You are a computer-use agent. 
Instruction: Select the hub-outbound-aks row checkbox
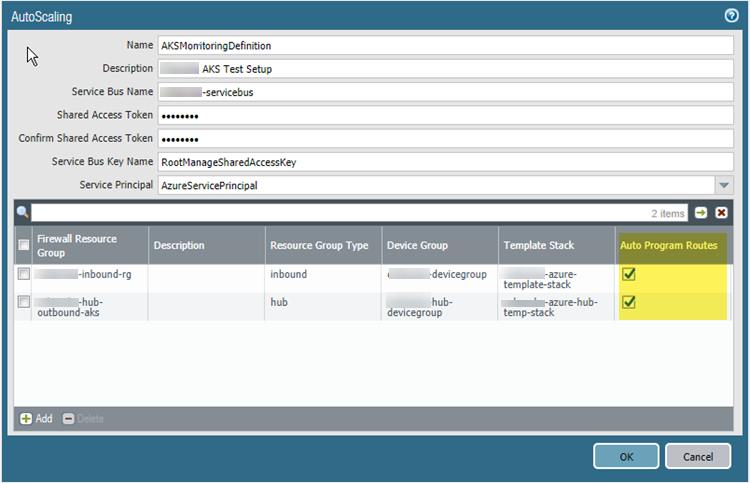pyautogui.click(x=23, y=302)
